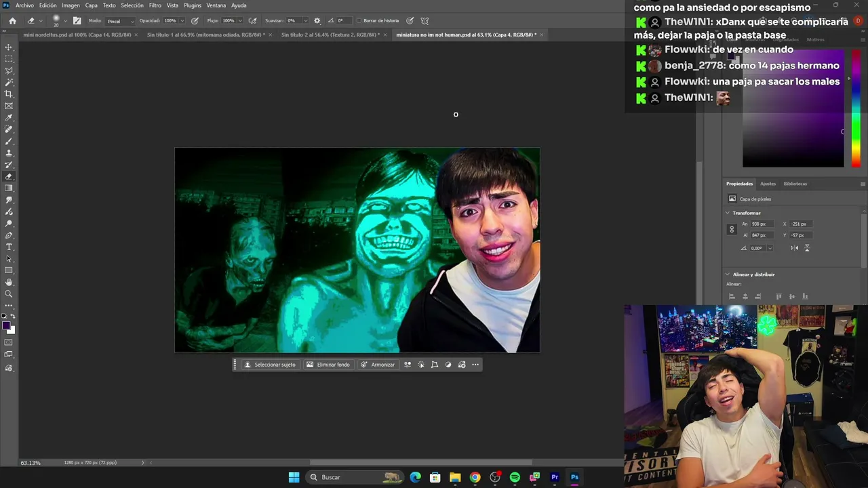Click the background color swatch
This screenshot has height=488, width=868.
pyautogui.click(x=12, y=331)
